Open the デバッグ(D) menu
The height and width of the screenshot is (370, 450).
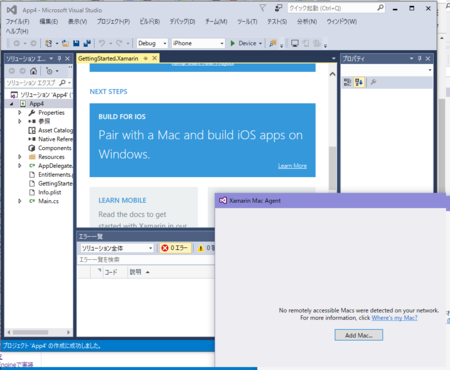(x=182, y=22)
